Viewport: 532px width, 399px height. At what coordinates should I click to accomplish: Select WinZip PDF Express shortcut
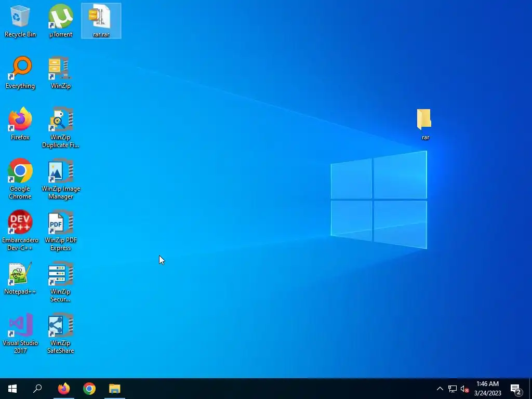pos(60,231)
